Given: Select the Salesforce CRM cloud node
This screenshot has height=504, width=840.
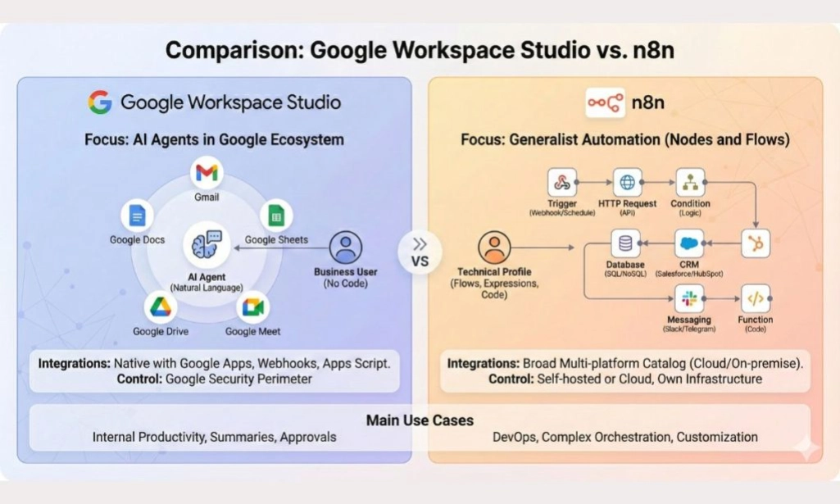Looking at the screenshot, I should 689,243.
